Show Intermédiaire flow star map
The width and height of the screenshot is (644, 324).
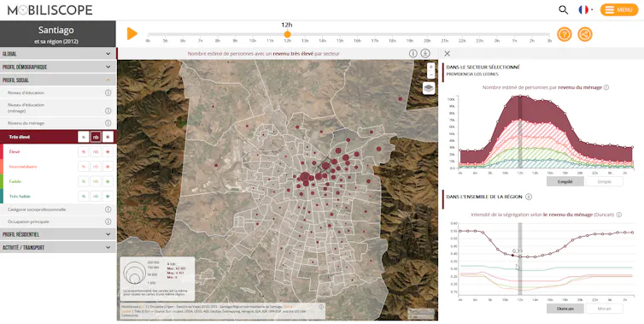pyautogui.click(x=108, y=167)
